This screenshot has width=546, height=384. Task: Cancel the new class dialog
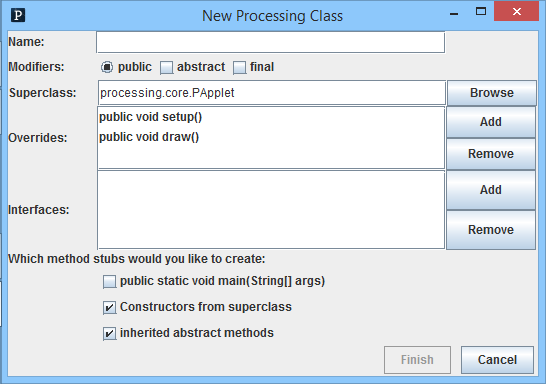coord(497,360)
